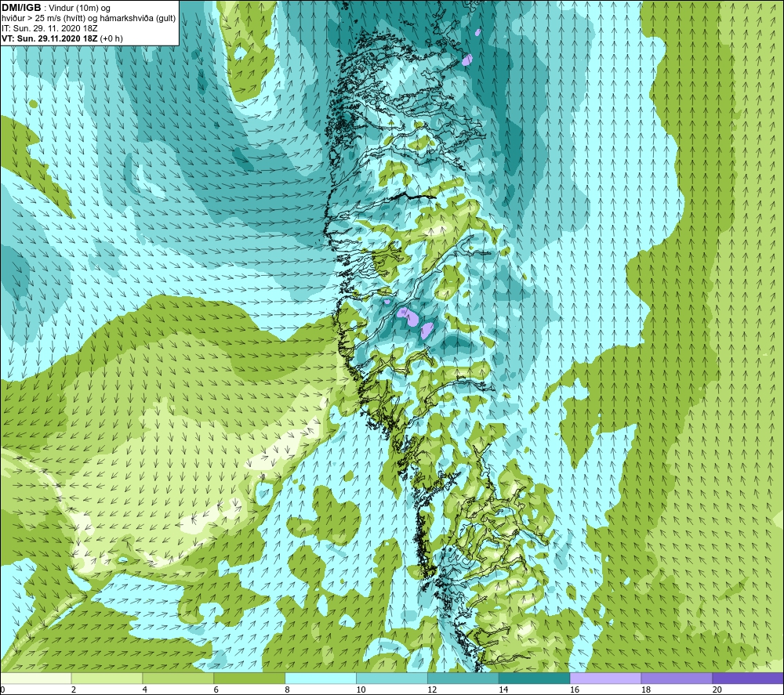This screenshot has height=695, width=784.
Task: Click the legend scale label '2'
Action: pos(74,690)
